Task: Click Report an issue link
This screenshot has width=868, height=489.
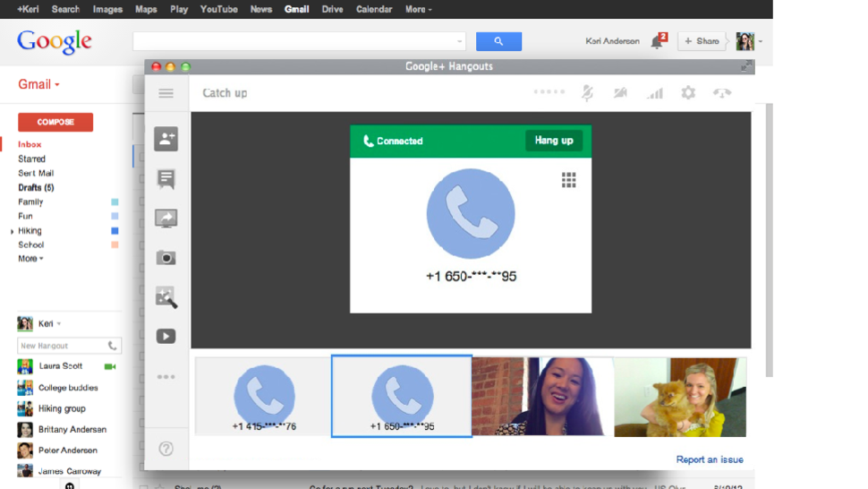Action: click(x=710, y=459)
